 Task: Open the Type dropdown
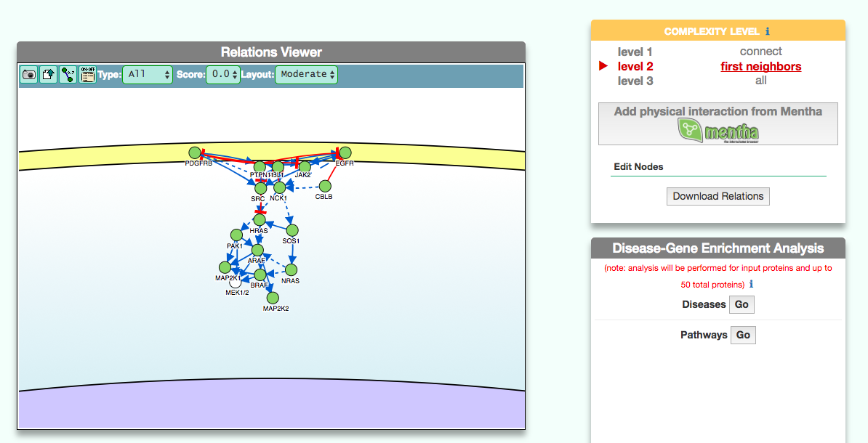[x=148, y=74]
